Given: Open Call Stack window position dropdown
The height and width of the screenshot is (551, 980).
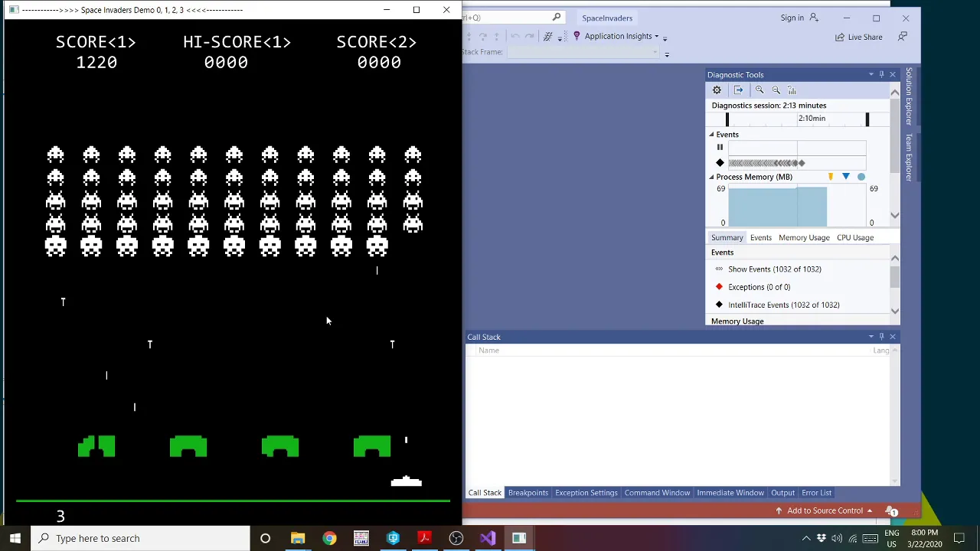Looking at the screenshot, I should tap(871, 337).
